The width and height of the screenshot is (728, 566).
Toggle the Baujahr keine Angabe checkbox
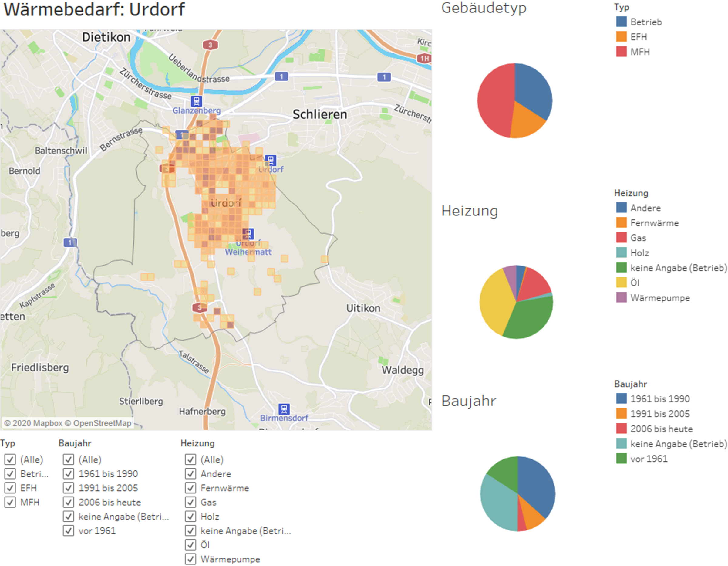coord(68,516)
